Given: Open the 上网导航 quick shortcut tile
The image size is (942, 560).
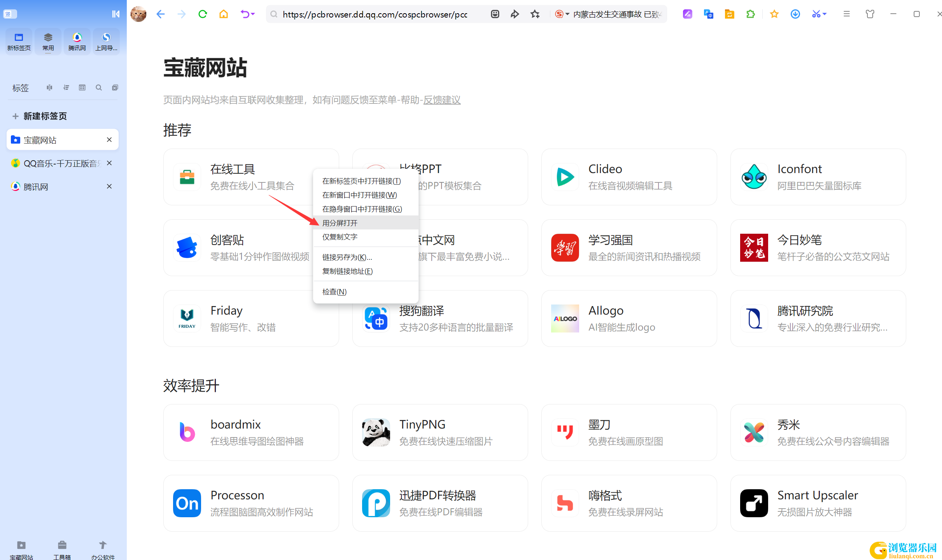Looking at the screenshot, I should tap(106, 42).
